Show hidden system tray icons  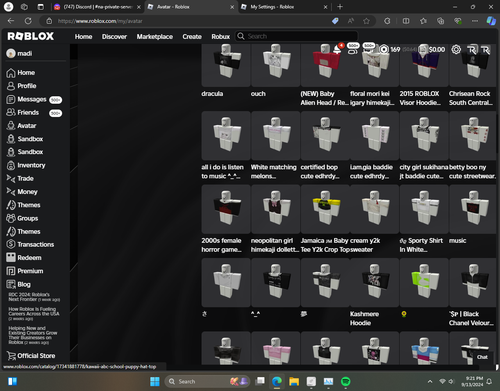coord(430,381)
